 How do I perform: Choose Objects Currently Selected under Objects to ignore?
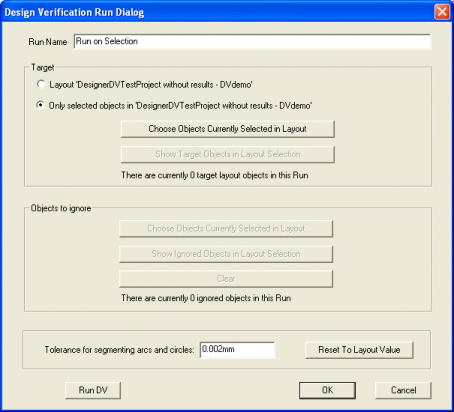click(x=226, y=228)
